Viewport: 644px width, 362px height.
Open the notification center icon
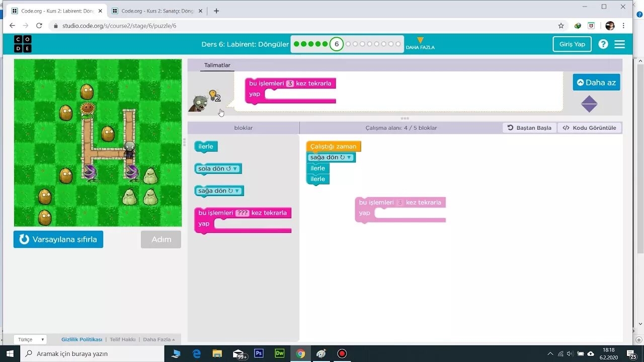631,353
